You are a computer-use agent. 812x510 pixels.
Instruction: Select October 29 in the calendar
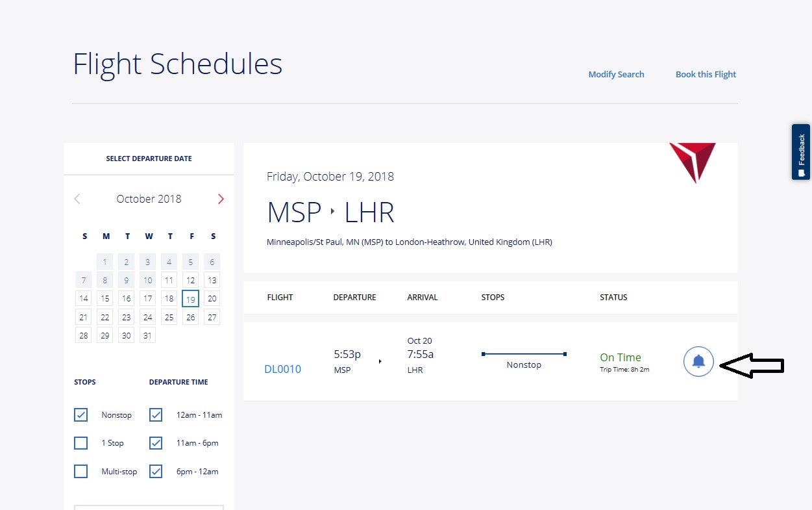click(x=105, y=335)
